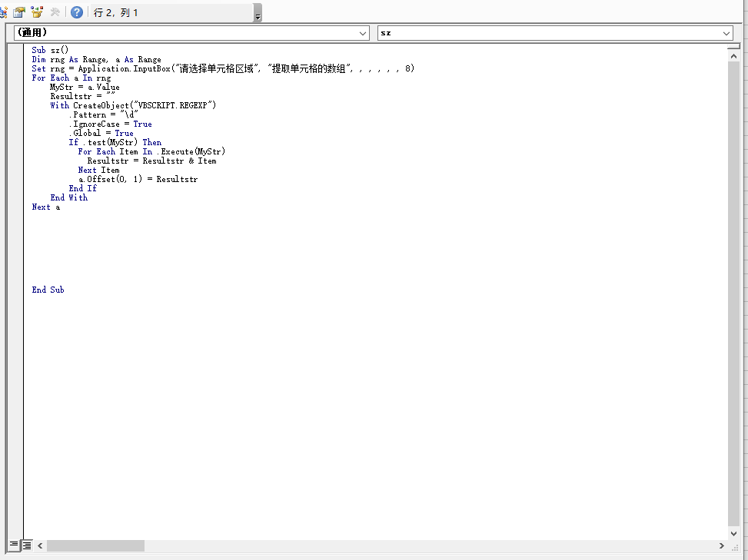This screenshot has height=560, width=748.
Task: Place cursor on Sub sz() line
Action: coord(50,50)
